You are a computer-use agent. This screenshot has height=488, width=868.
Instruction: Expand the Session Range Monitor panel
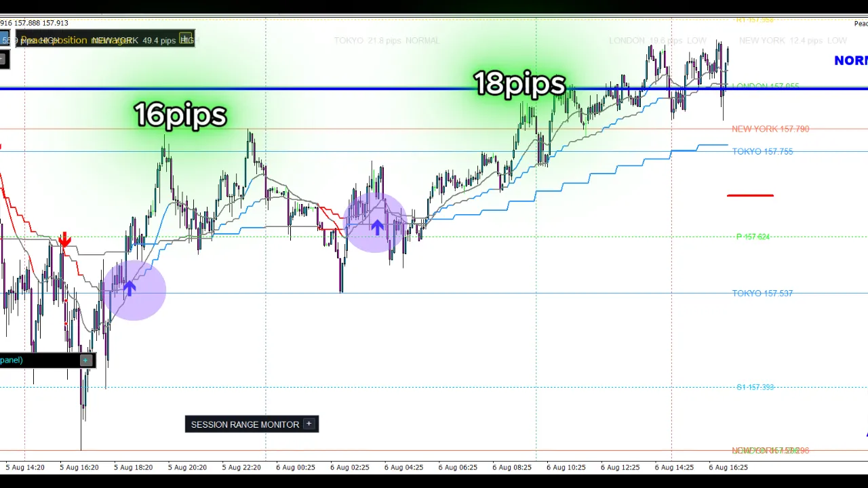(x=309, y=424)
